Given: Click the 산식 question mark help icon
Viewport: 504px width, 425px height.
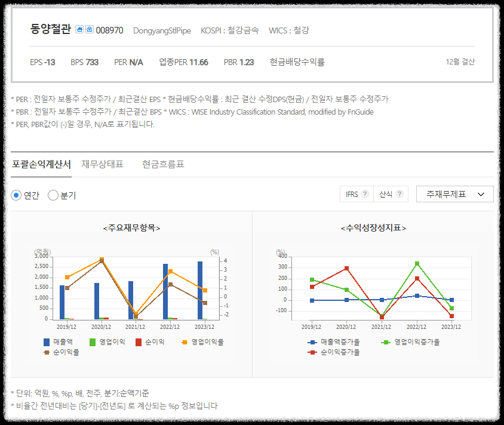Looking at the screenshot, I should [399, 194].
